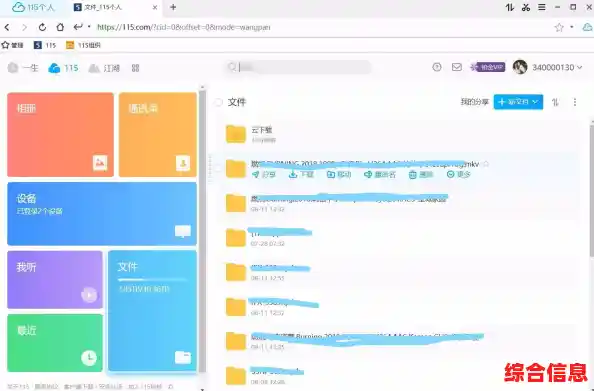
Task: Close the 文件_115个人 tab
Action: tap(155, 7)
